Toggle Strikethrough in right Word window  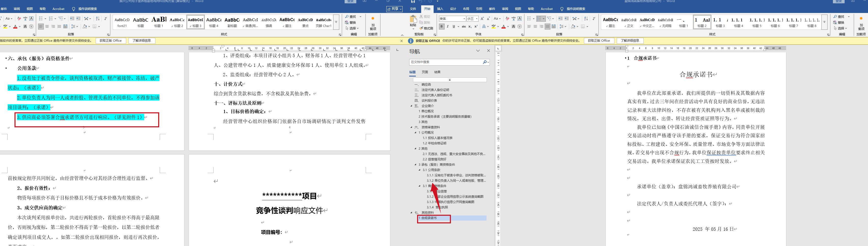(464, 27)
